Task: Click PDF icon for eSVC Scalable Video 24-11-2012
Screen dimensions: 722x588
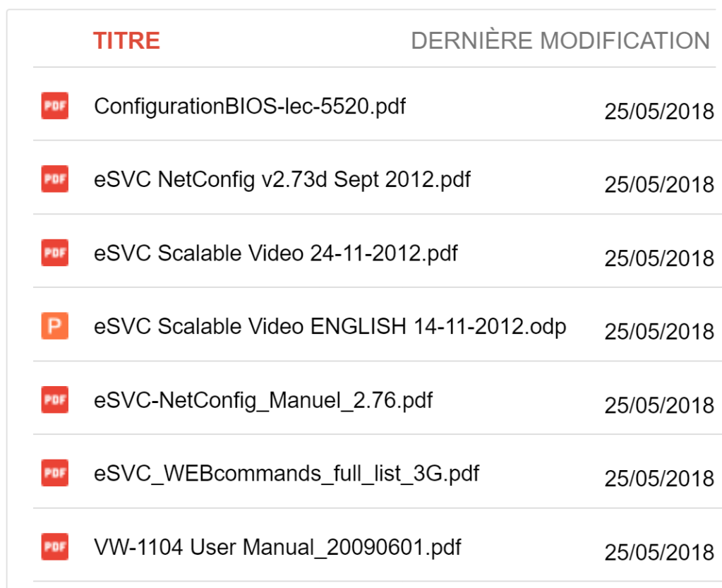Action: click(54, 253)
